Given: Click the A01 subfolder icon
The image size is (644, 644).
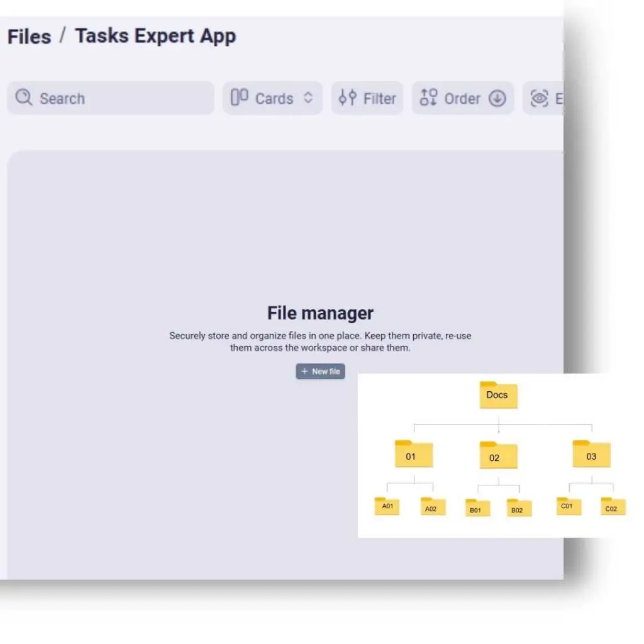Looking at the screenshot, I should pos(387,506).
